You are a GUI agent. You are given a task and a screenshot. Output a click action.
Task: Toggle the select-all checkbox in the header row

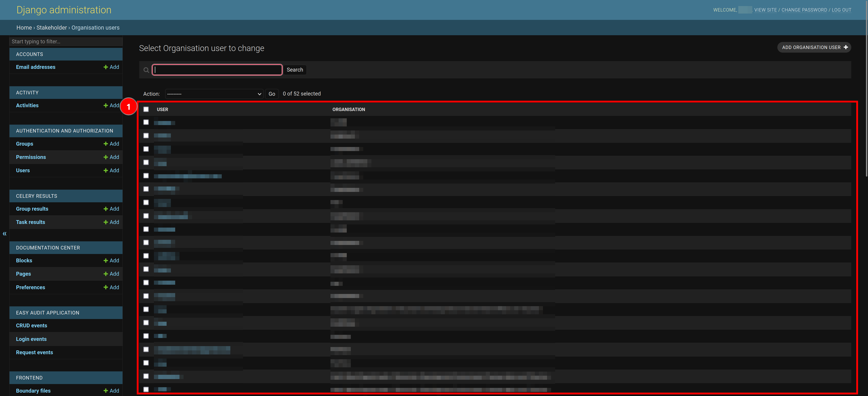point(146,109)
